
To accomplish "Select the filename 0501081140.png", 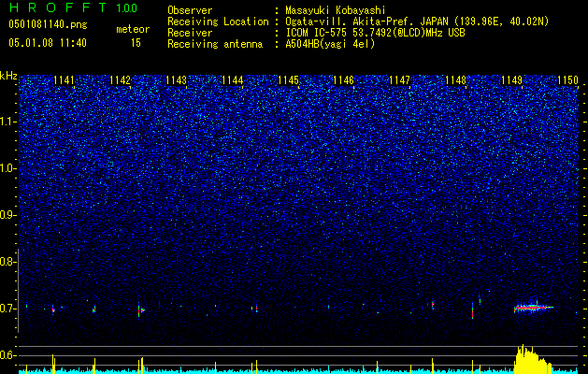I will [48, 24].
